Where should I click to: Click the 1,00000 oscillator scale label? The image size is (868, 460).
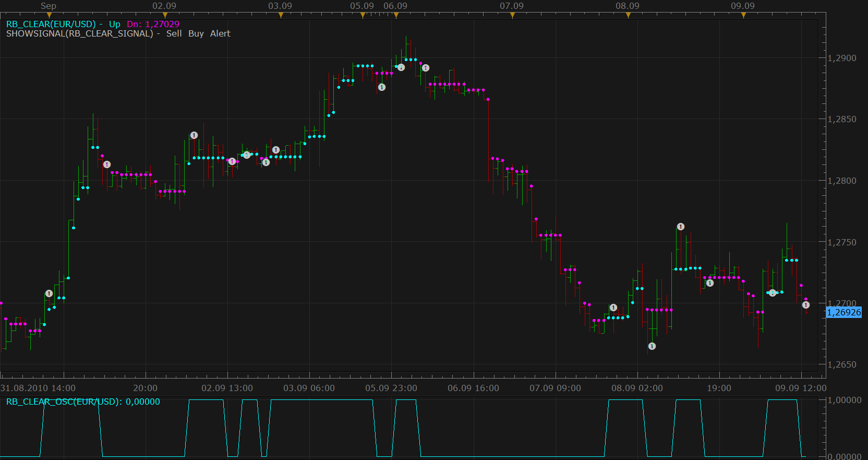click(x=845, y=400)
